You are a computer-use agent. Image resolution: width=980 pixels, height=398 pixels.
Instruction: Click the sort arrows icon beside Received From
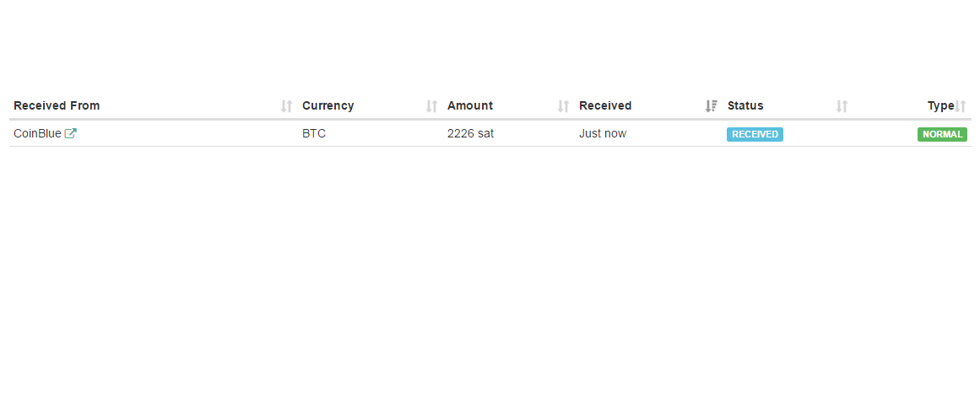pos(286,106)
